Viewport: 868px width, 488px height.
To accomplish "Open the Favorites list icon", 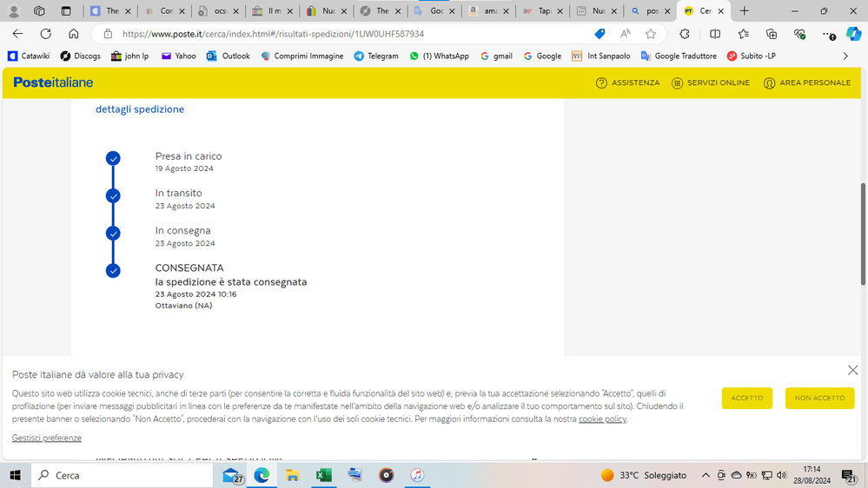I will point(743,34).
